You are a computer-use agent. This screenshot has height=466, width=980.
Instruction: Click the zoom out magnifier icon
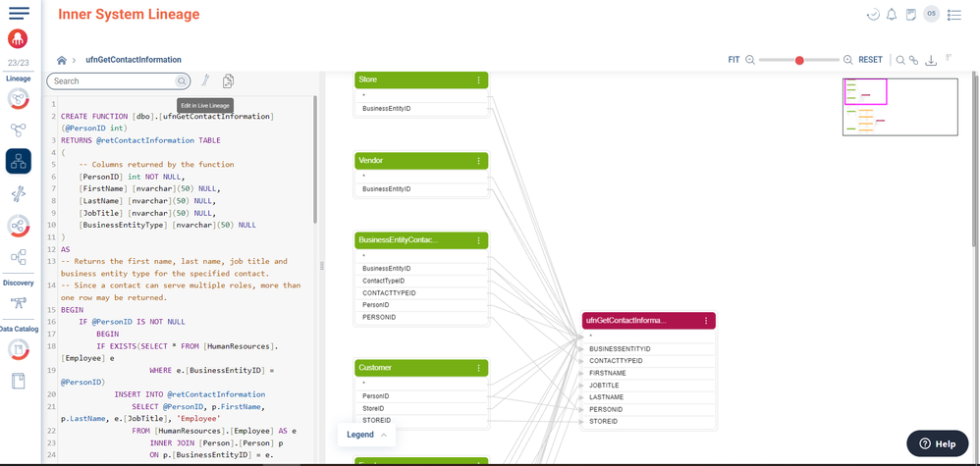750,60
